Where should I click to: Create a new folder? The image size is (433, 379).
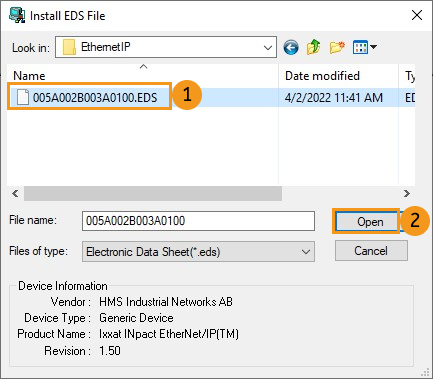(337, 47)
